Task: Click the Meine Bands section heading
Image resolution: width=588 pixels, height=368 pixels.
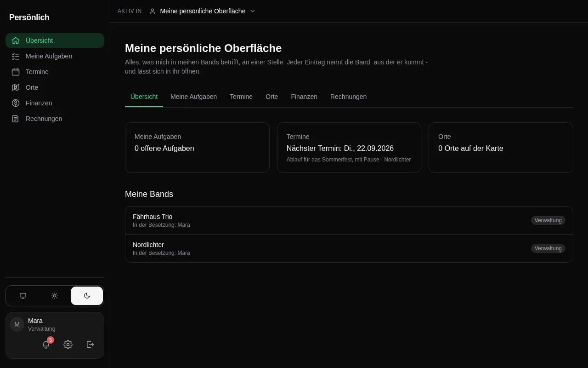Action: tap(149, 194)
